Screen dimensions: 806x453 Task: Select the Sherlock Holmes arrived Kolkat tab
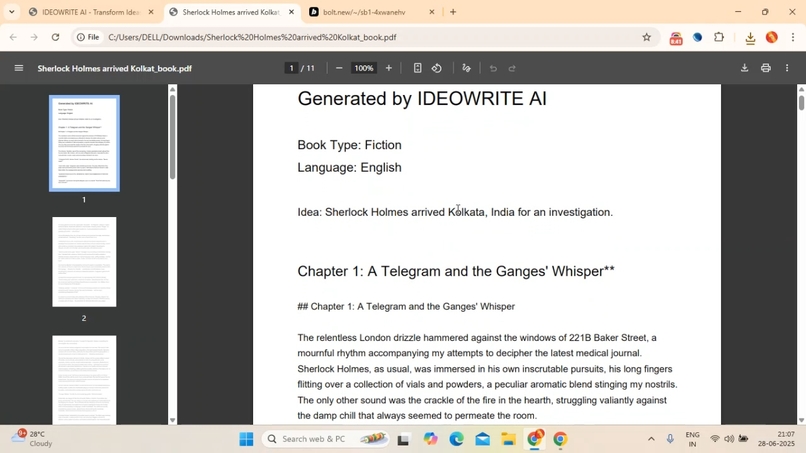click(230, 12)
